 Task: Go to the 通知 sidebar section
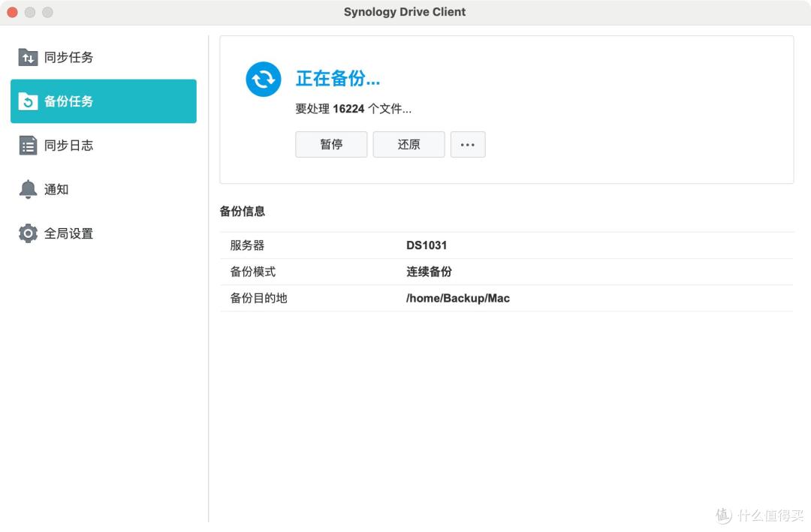click(104, 189)
